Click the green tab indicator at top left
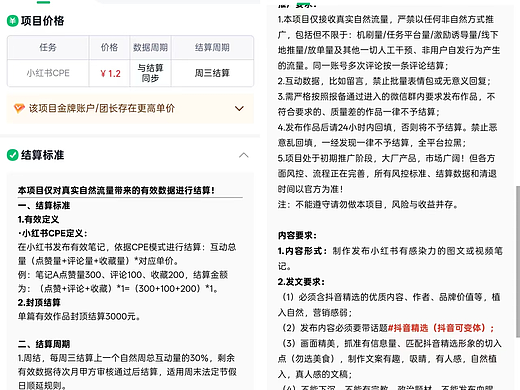Image resolution: width=520 pixels, height=390 pixels. tap(43, 2)
